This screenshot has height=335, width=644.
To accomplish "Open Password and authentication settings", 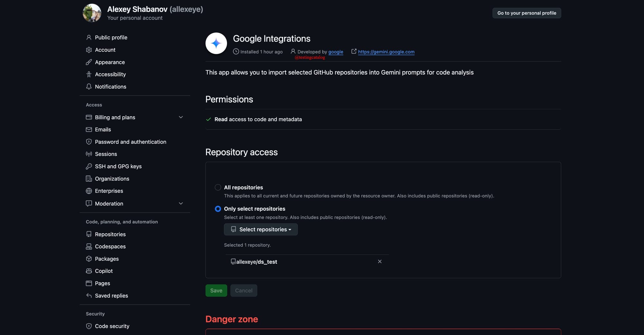I will click(x=130, y=142).
